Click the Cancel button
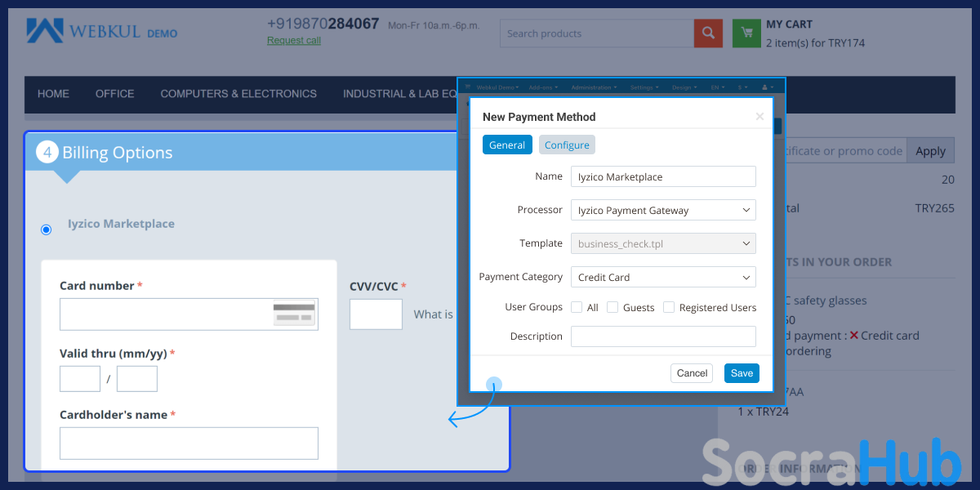This screenshot has width=980, height=490. [x=692, y=373]
